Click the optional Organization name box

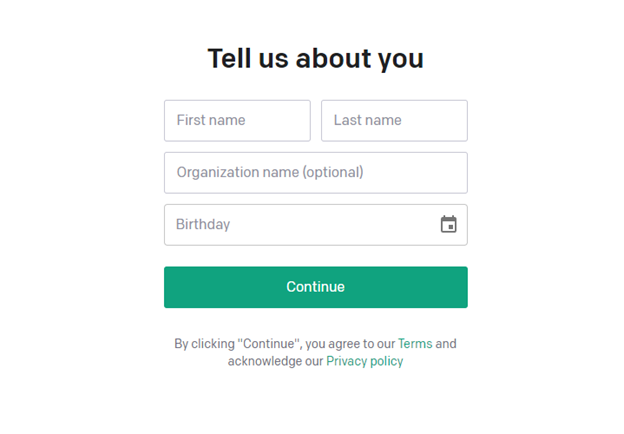(x=315, y=173)
